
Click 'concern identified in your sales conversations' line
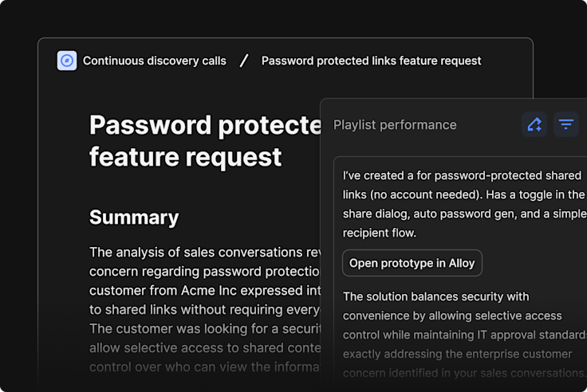[465, 373]
